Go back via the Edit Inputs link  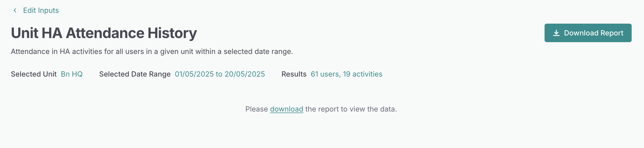click(x=41, y=10)
